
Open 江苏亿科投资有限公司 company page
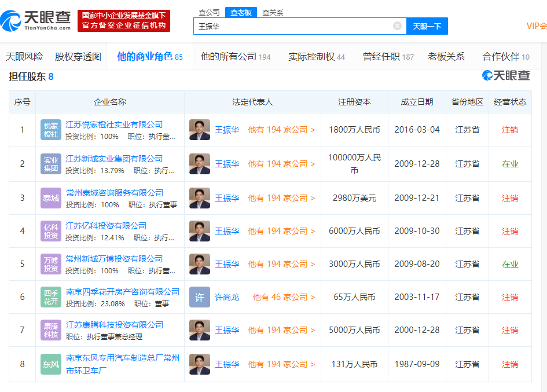(106, 226)
